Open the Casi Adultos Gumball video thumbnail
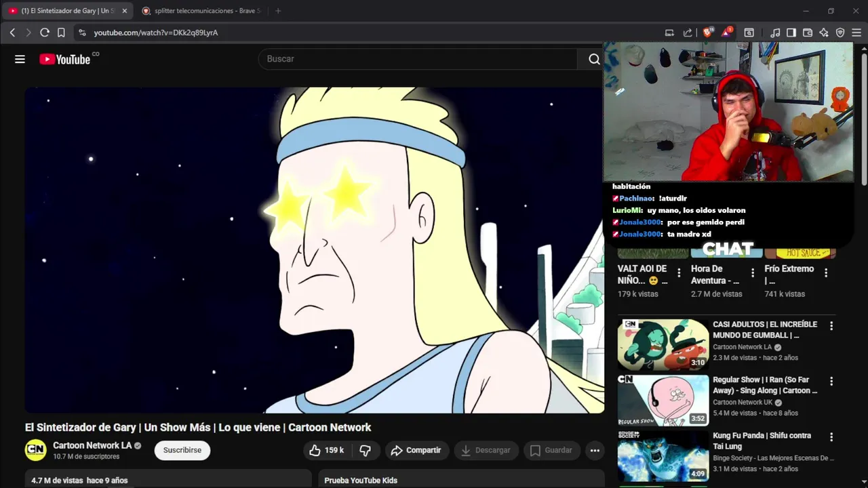Viewport: 868px width, 488px height. [x=663, y=344]
